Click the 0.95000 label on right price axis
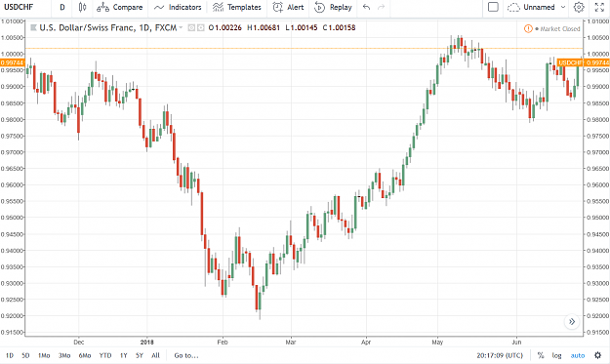 coord(597,218)
